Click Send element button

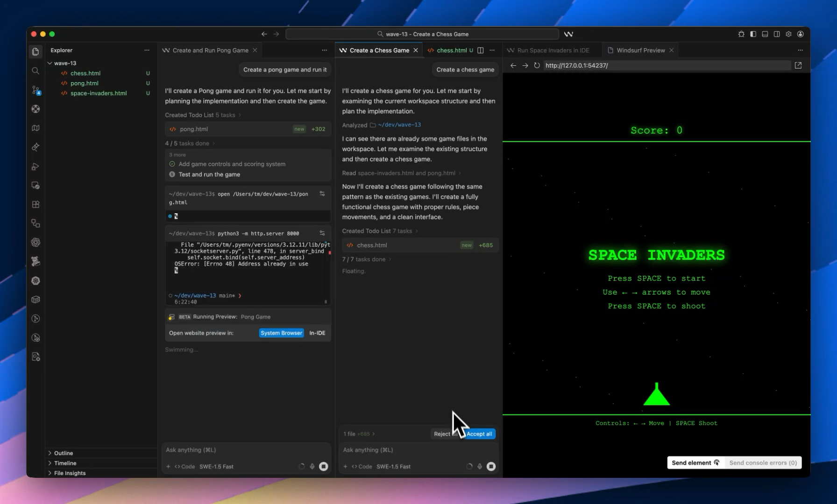695,462
